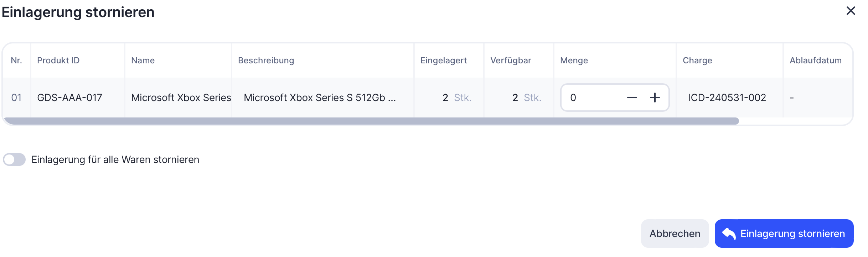Confirm with the blue Einlagerung stornieren button
Screen dimensions: 868x257
click(x=784, y=234)
